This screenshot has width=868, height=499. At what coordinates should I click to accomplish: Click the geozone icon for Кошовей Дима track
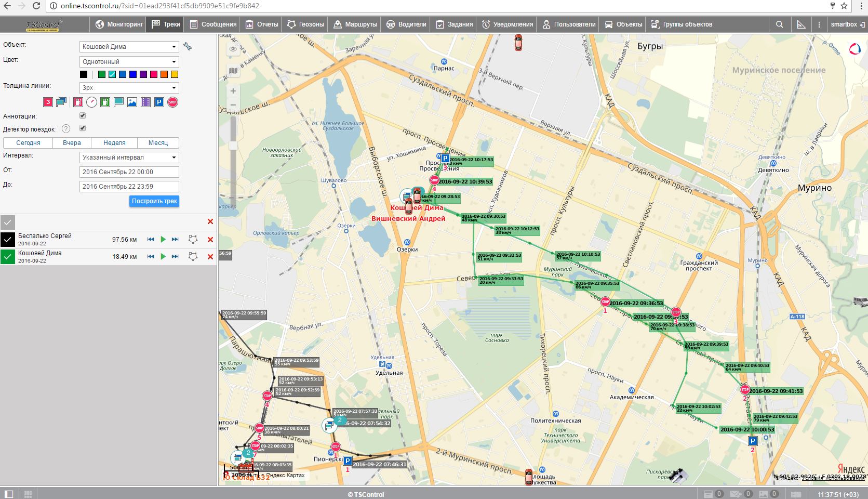point(193,257)
